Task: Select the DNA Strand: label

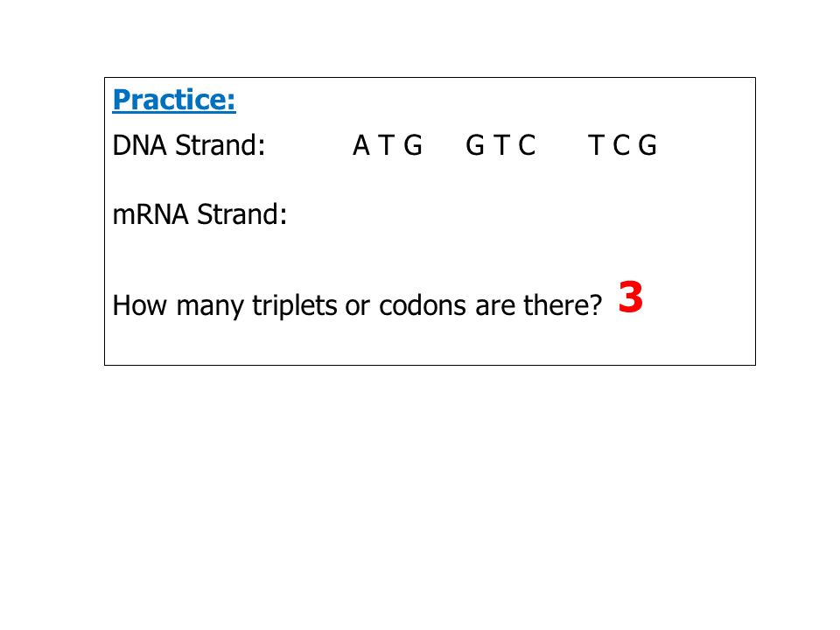Action: [x=189, y=145]
